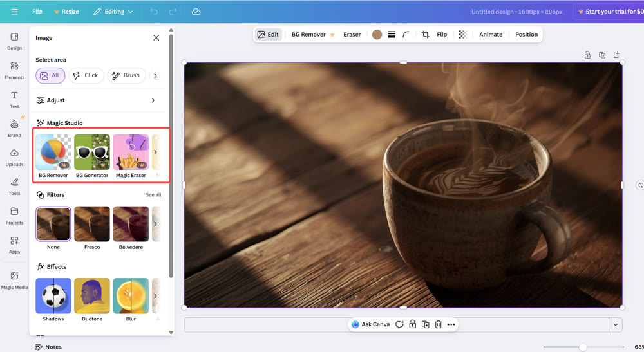This screenshot has height=352, width=644.
Task: Expand the page chevron dropdown below canvas
Action: click(615, 324)
